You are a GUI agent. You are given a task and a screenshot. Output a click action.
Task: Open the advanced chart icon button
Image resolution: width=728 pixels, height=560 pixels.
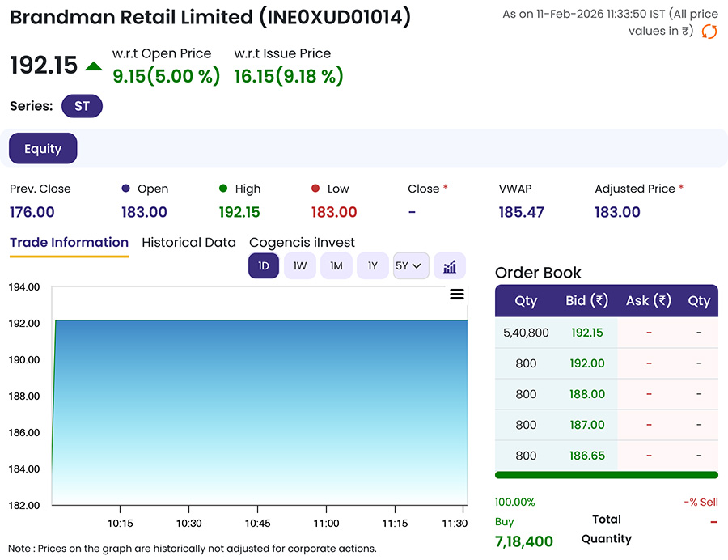[450, 266]
